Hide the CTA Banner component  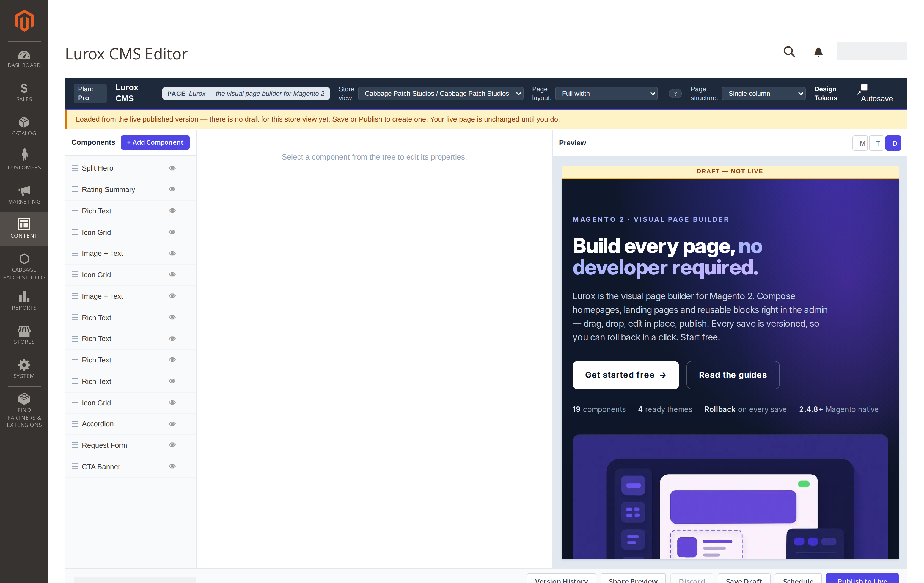(x=172, y=466)
